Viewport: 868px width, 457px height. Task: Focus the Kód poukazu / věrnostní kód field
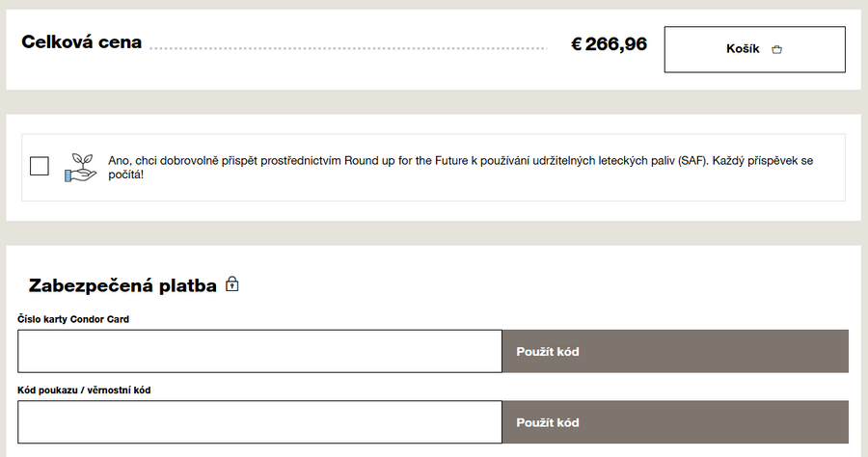point(259,422)
